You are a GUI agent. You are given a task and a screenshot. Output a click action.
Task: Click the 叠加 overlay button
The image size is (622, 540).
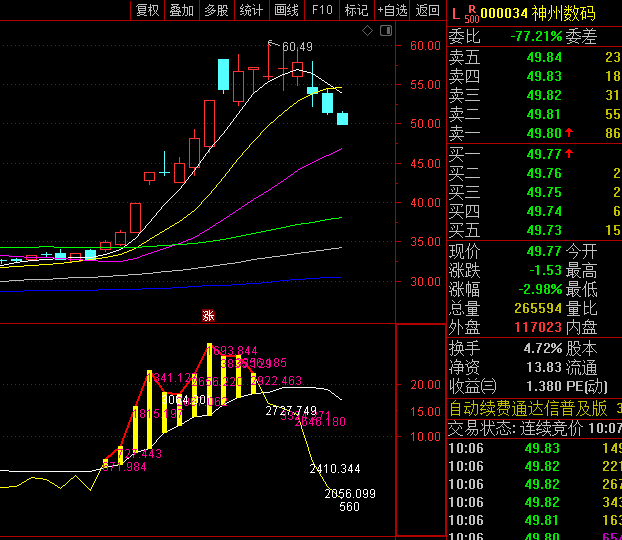point(181,10)
